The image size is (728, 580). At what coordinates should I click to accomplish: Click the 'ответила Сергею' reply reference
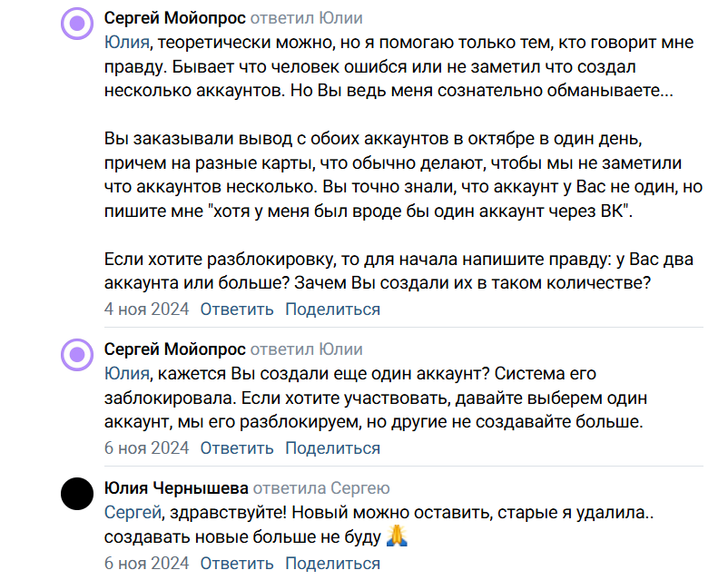point(321,488)
